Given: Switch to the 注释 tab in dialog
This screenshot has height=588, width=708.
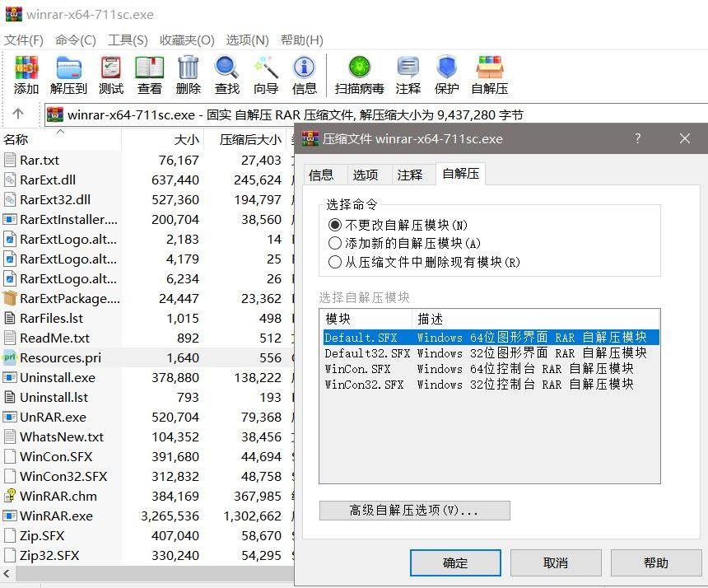Looking at the screenshot, I should [410, 174].
